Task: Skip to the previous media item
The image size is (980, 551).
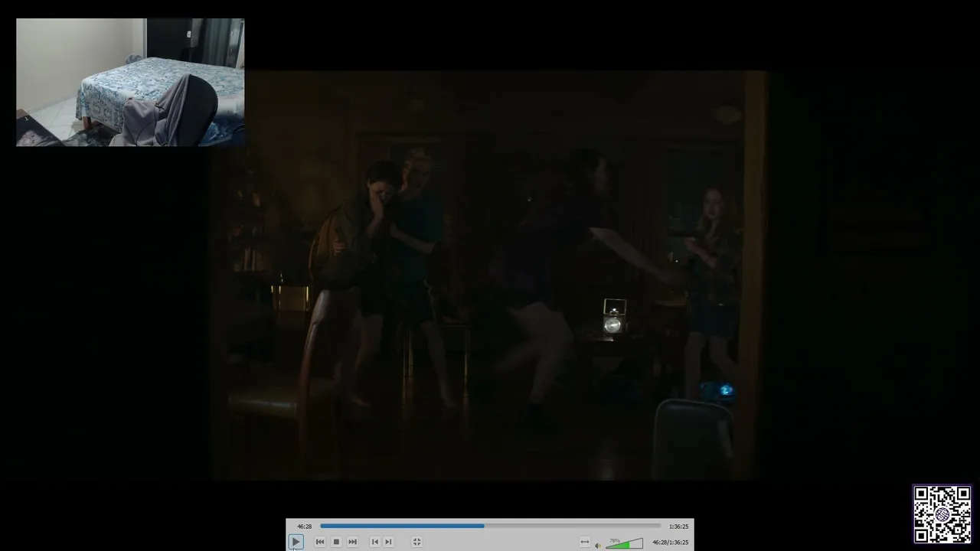Action: click(x=320, y=542)
